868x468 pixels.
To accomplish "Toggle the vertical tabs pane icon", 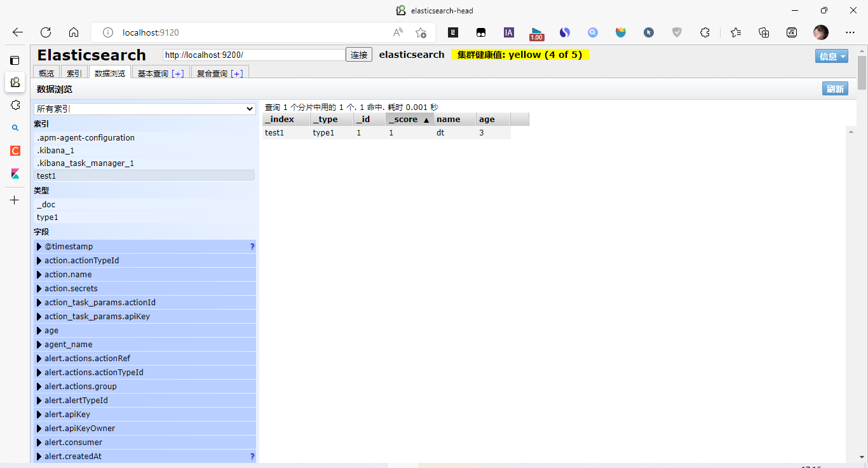I will [15, 60].
